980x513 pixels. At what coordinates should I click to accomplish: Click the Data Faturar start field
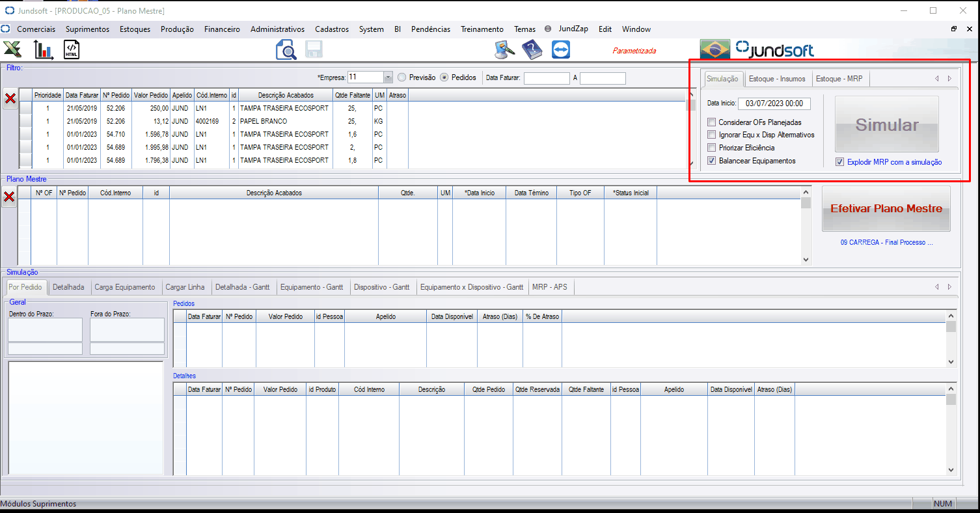click(x=547, y=78)
